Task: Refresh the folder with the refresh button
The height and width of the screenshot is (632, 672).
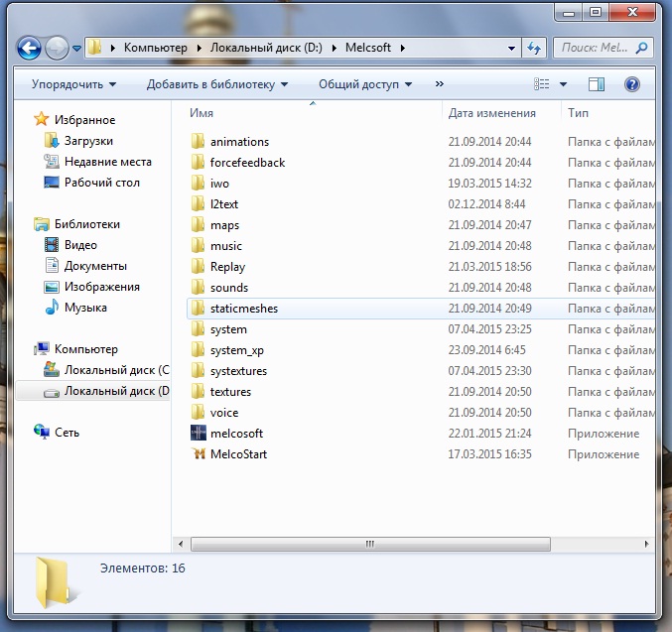Action: (534, 48)
